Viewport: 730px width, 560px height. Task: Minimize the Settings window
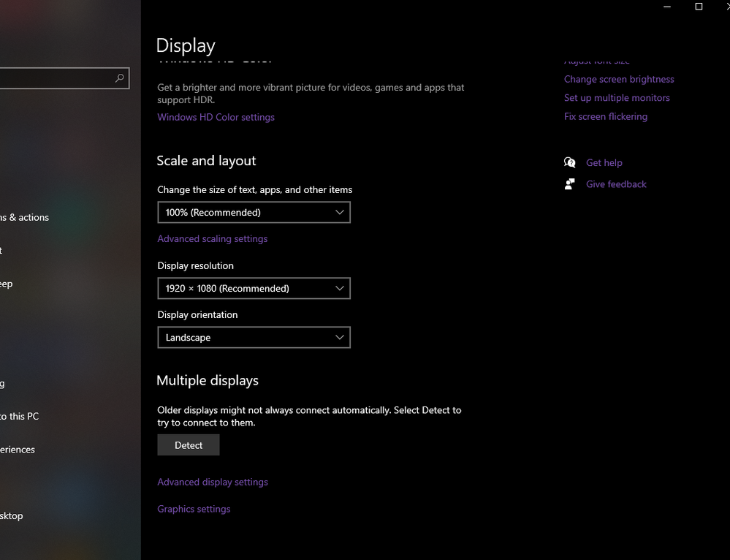point(667,7)
